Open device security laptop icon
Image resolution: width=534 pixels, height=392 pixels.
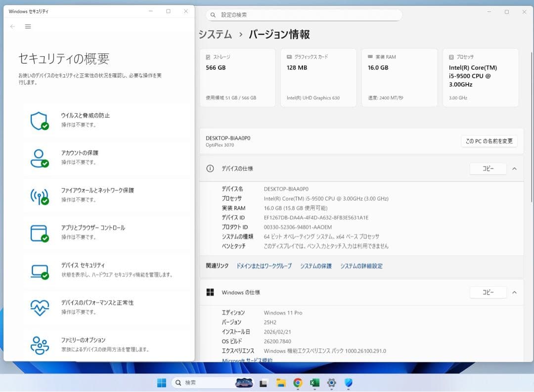(x=40, y=271)
